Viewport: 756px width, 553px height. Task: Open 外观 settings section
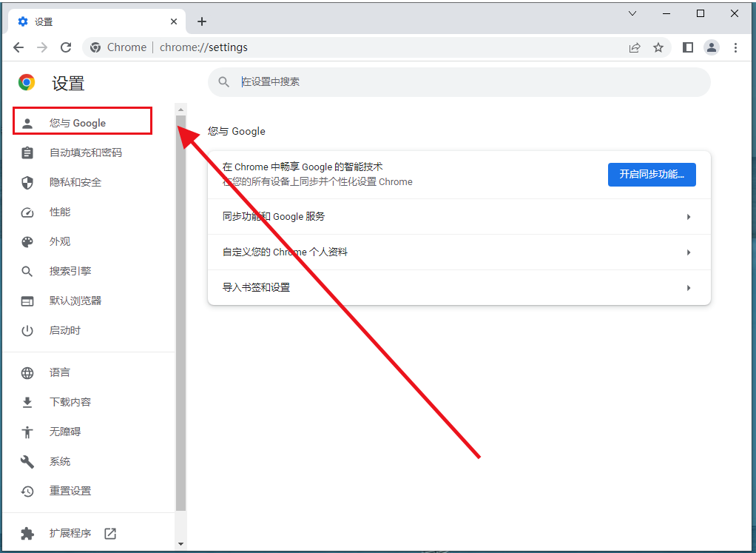[x=60, y=241]
